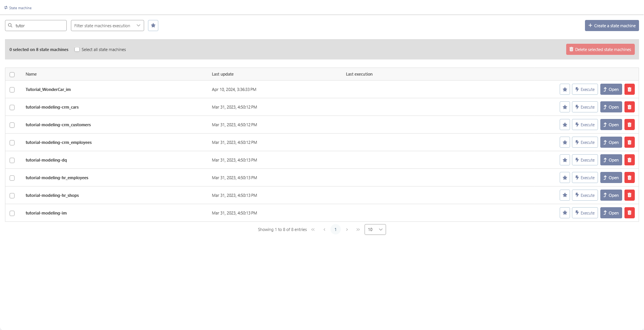Screen dimensions: 644x330
Task: Click Apr 10, 2024, 3:36:33 PM date
Action: [x=234, y=89]
